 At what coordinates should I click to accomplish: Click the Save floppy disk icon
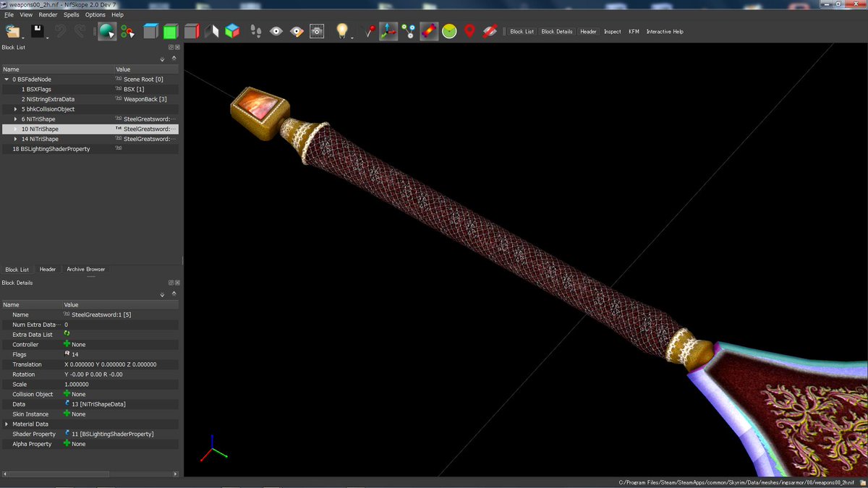pos(37,31)
